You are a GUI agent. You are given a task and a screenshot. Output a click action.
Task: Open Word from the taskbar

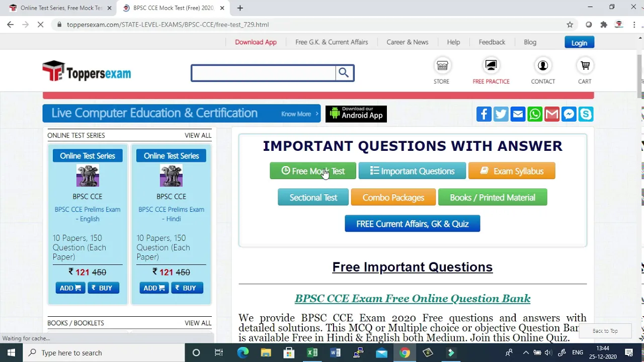pos(335,353)
